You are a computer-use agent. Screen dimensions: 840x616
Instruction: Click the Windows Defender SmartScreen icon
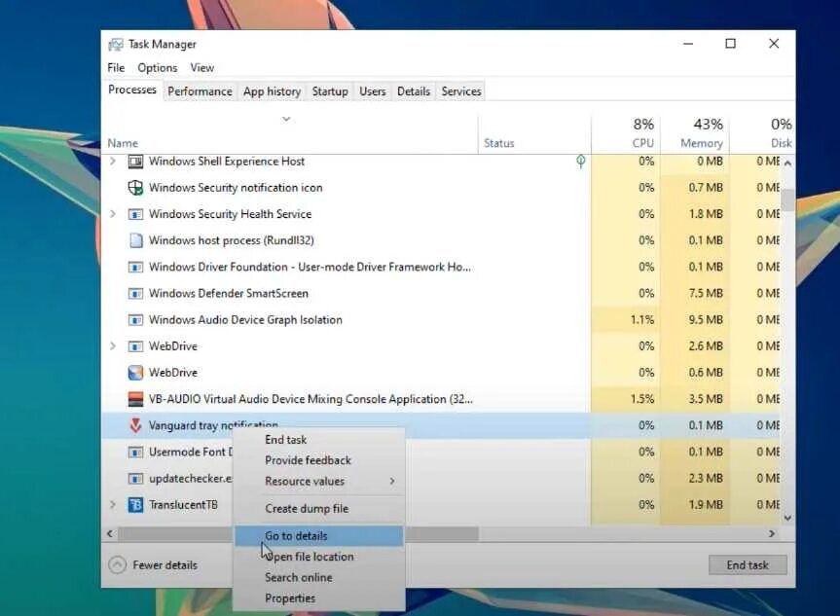pyautogui.click(x=135, y=294)
